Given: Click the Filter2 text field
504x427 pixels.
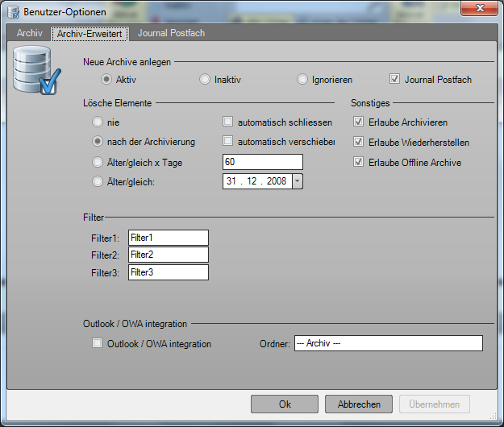Looking at the screenshot, I should pyautogui.click(x=168, y=255).
